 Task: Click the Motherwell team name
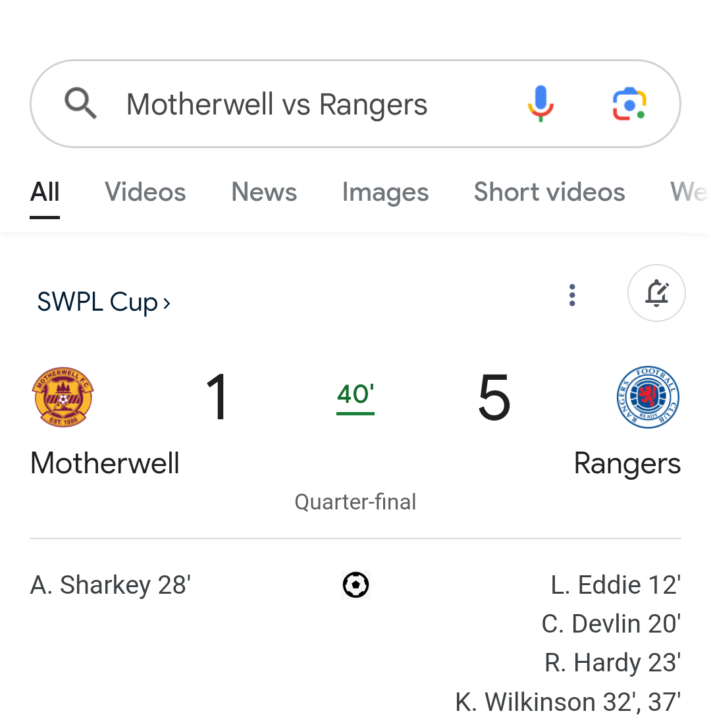(105, 463)
